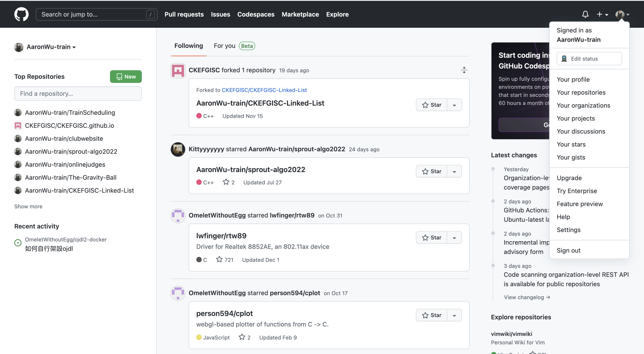Open Kittyyyyyyy avatar in feed
644x354 pixels.
point(178,149)
